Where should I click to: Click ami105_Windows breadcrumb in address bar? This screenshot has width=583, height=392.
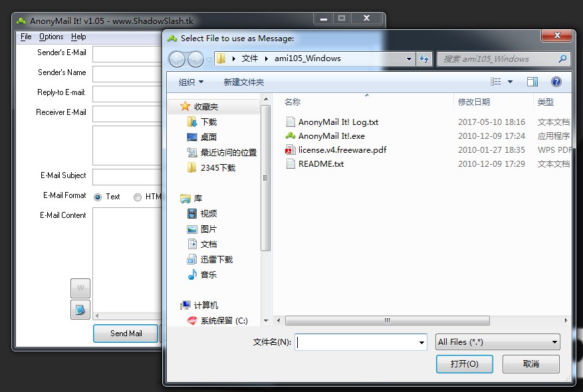click(x=308, y=58)
